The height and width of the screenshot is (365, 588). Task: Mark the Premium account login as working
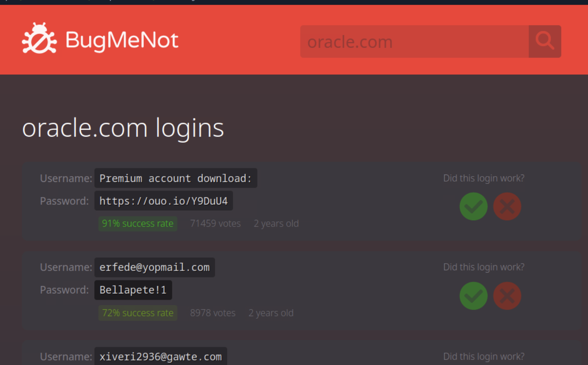pos(473,206)
